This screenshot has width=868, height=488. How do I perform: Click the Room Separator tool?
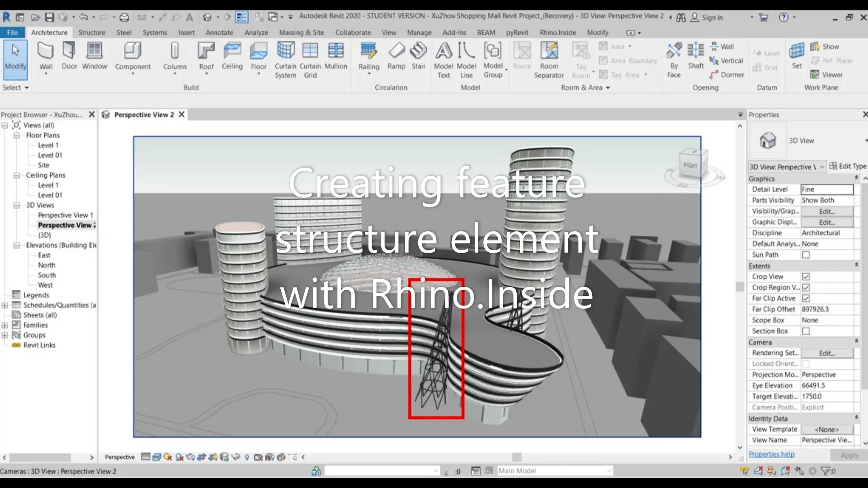(549, 60)
